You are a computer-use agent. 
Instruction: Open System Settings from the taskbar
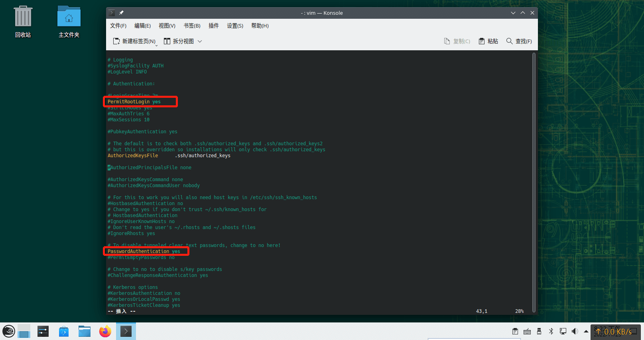point(43,331)
